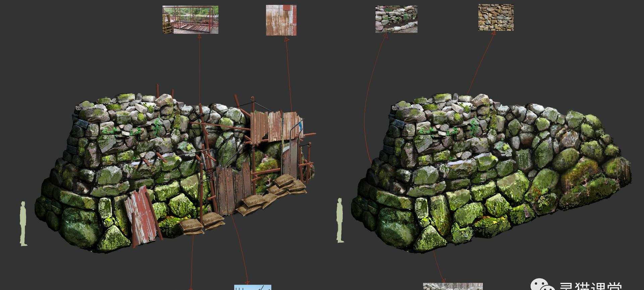
Task: Click the human scale silhouette beside right wall
Action: click(x=340, y=220)
